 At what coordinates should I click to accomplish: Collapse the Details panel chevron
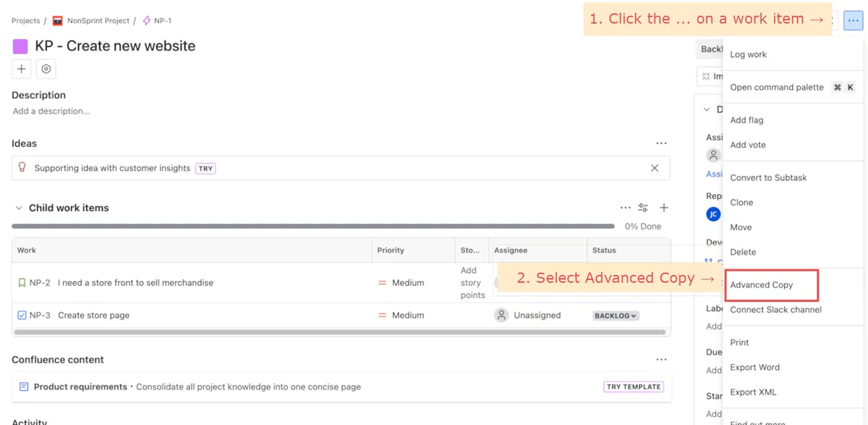(707, 109)
